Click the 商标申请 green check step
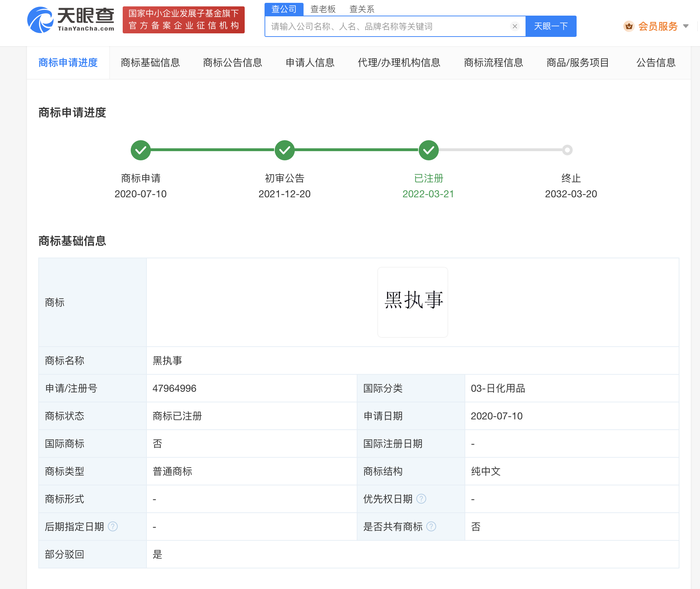 pyautogui.click(x=141, y=150)
